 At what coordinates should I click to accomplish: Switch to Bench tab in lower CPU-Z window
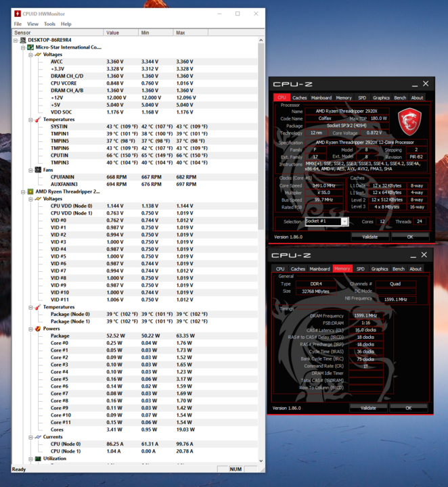point(399,269)
